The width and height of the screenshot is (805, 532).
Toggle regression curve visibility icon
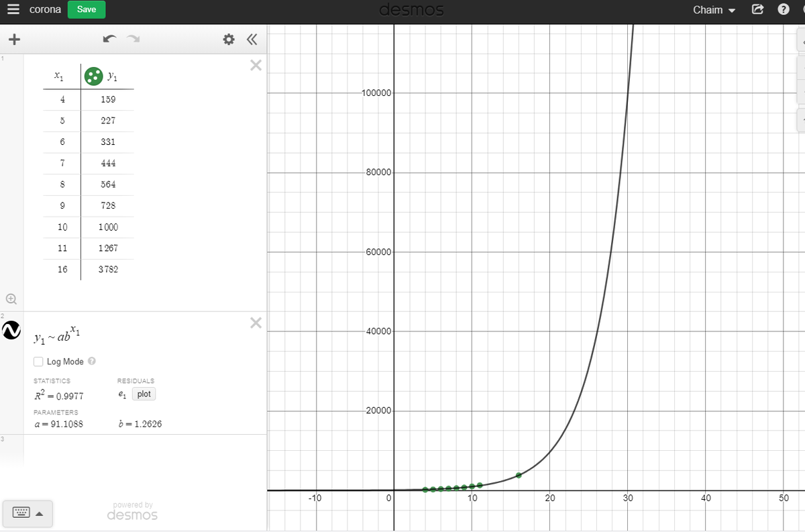click(x=11, y=330)
